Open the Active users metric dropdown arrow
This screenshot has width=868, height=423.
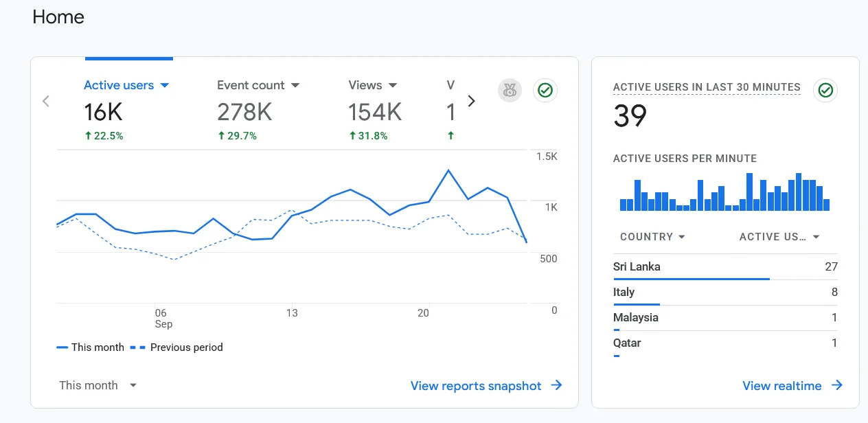point(164,86)
